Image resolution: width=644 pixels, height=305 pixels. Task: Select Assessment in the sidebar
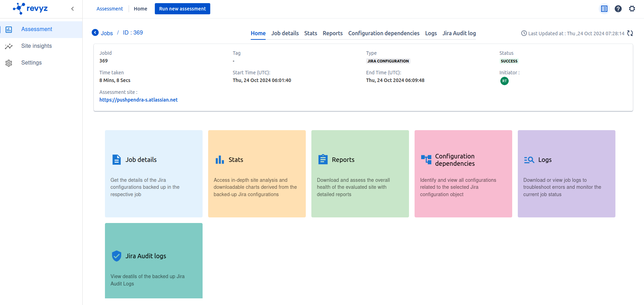pos(37,29)
